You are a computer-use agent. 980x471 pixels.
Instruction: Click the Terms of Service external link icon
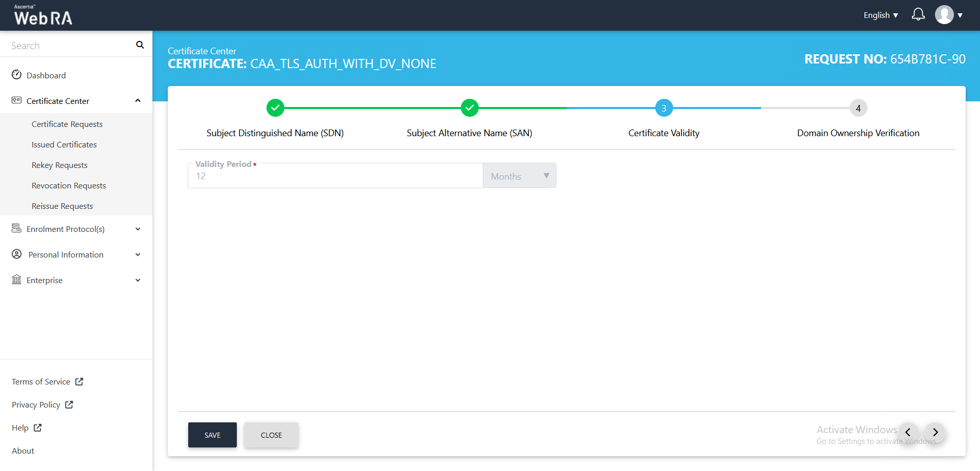(79, 381)
